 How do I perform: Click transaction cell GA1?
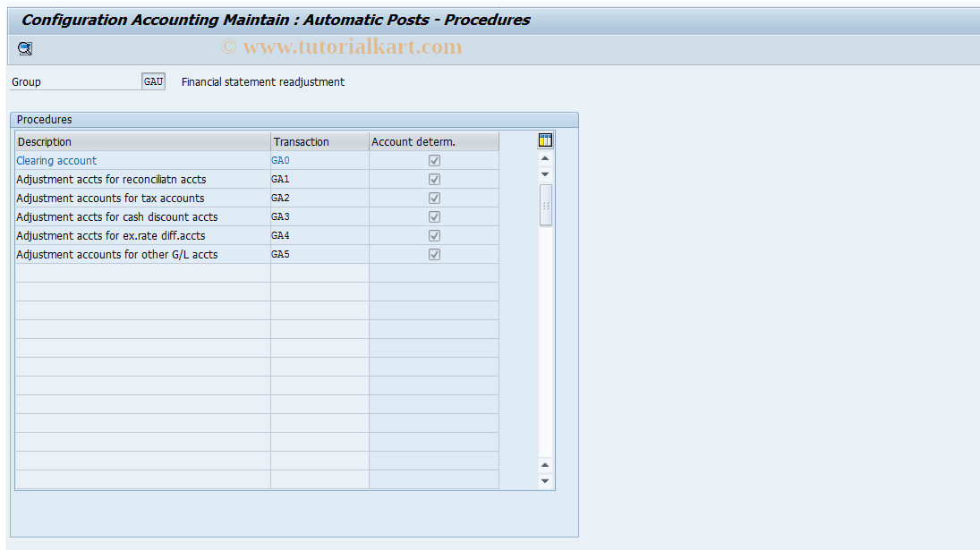pyautogui.click(x=320, y=179)
